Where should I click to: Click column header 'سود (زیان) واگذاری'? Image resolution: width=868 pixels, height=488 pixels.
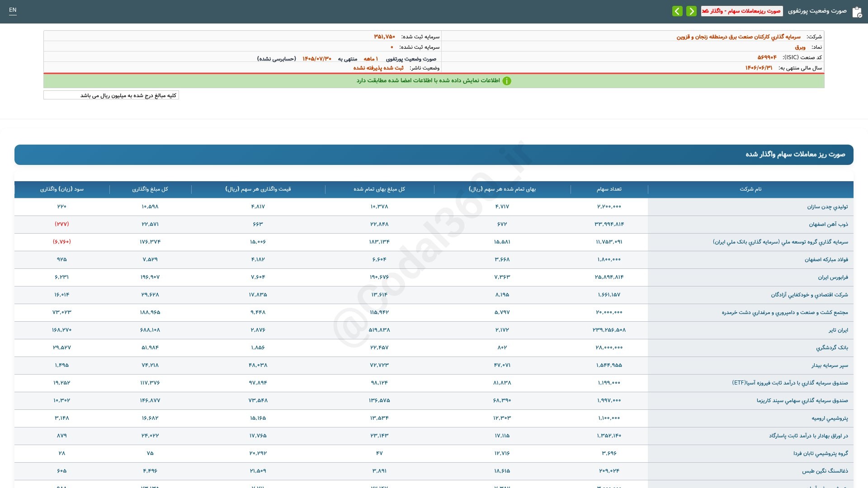click(62, 189)
